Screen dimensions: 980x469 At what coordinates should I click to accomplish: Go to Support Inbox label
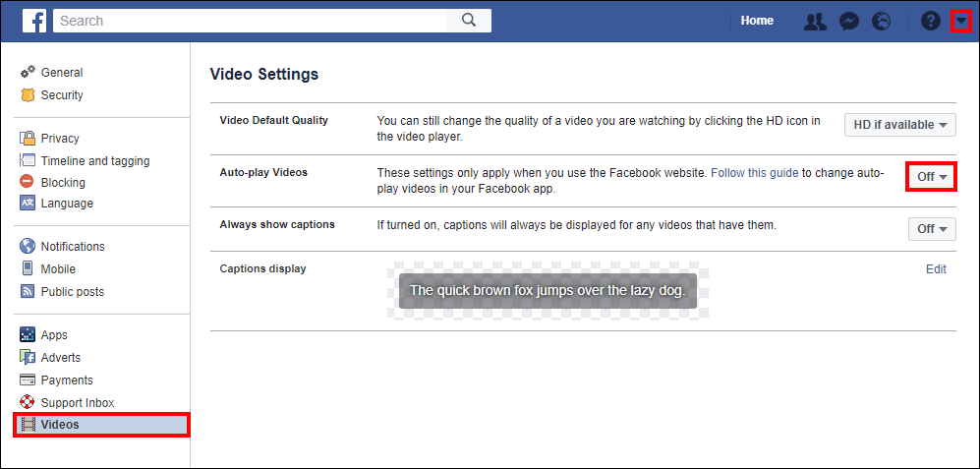click(78, 403)
